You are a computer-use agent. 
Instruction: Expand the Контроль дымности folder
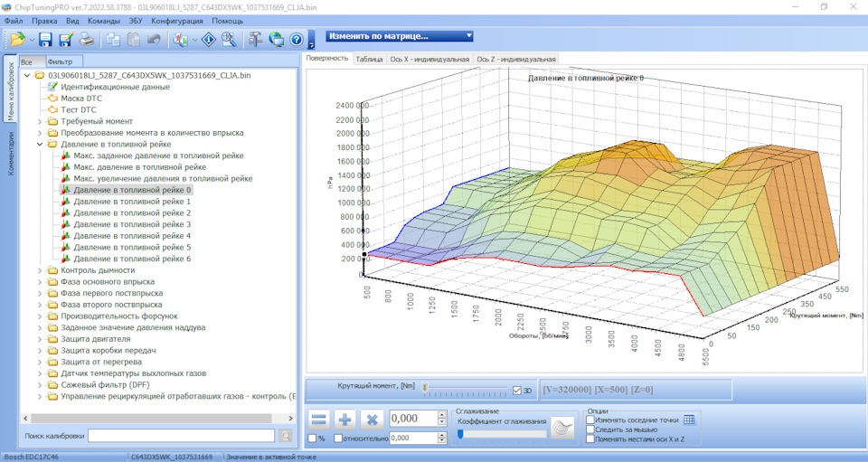click(40, 270)
